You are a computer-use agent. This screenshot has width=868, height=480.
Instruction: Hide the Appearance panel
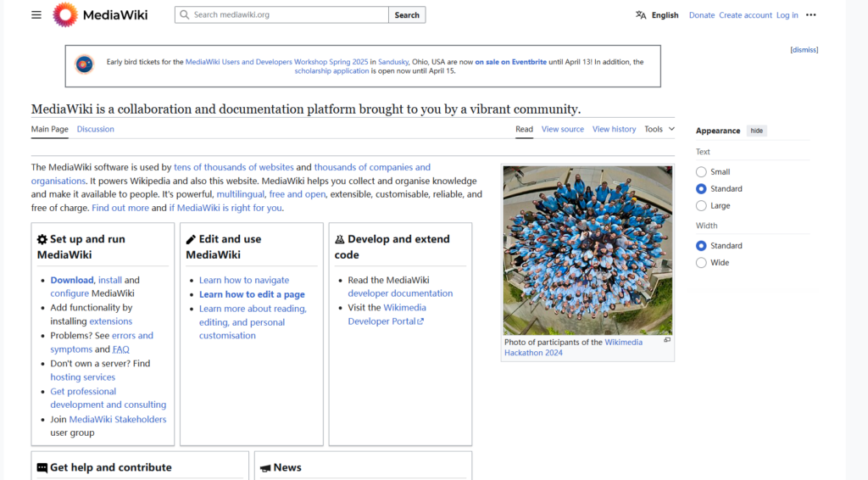pos(756,131)
